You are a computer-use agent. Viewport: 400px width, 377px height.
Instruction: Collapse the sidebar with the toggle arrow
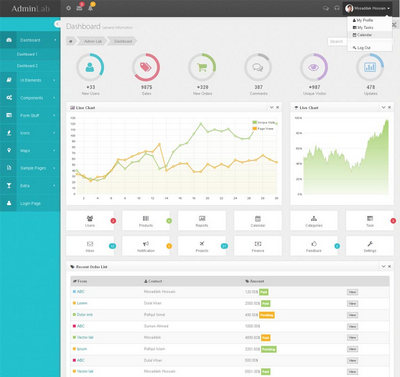click(x=57, y=24)
